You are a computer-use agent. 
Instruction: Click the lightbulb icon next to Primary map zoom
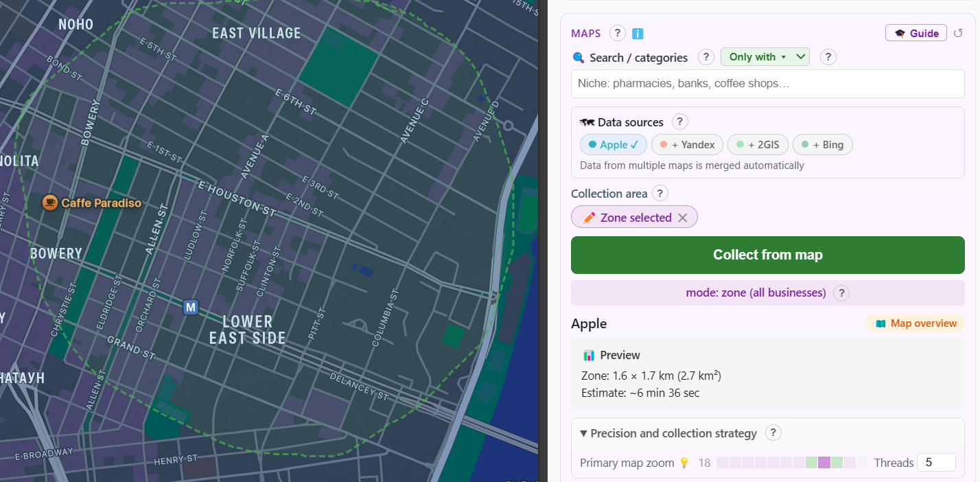point(684,463)
